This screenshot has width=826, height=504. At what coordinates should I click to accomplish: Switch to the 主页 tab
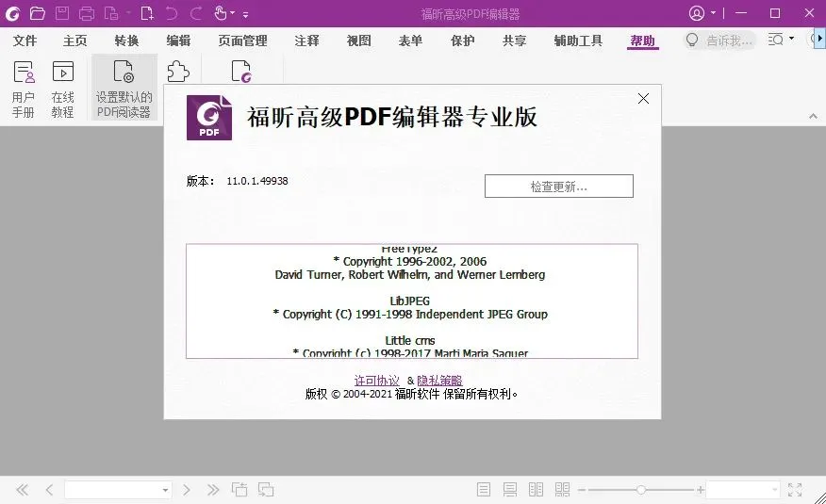coord(74,41)
